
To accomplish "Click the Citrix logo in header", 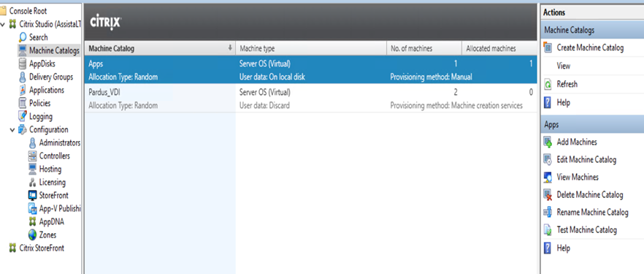I will (106, 23).
